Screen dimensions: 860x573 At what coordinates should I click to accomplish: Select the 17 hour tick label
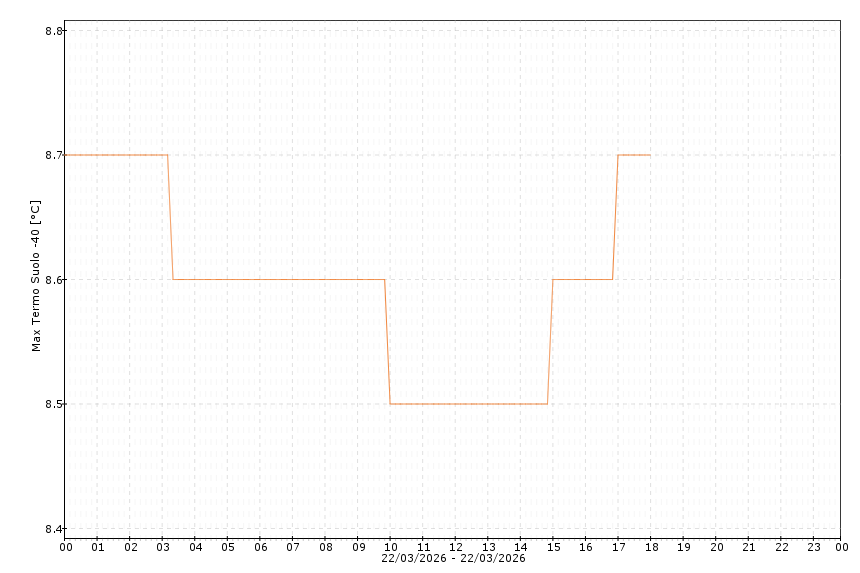[618, 547]
